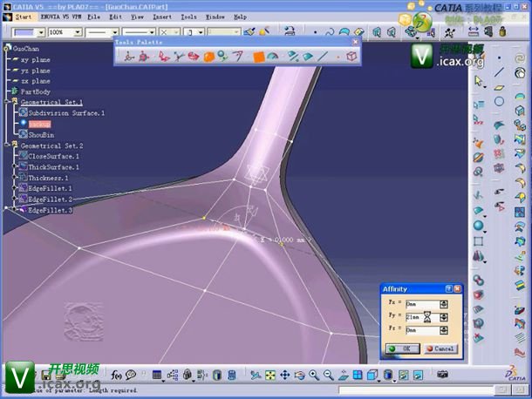Click the Zoom In magnifier icon
This screenshot has width=532, height=399.
click(x=314, y=375)
